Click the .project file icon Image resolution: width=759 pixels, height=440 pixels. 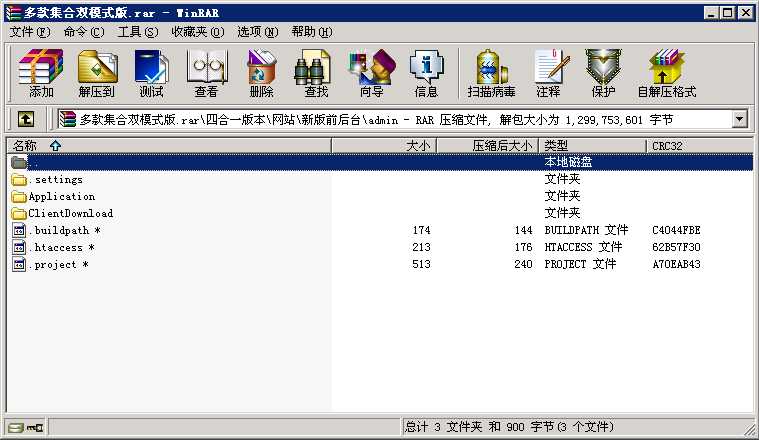[19, 264]
